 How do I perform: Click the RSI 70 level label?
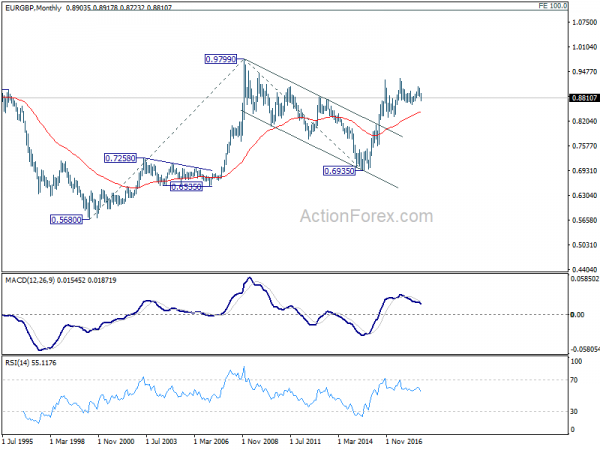coord(574,380)
